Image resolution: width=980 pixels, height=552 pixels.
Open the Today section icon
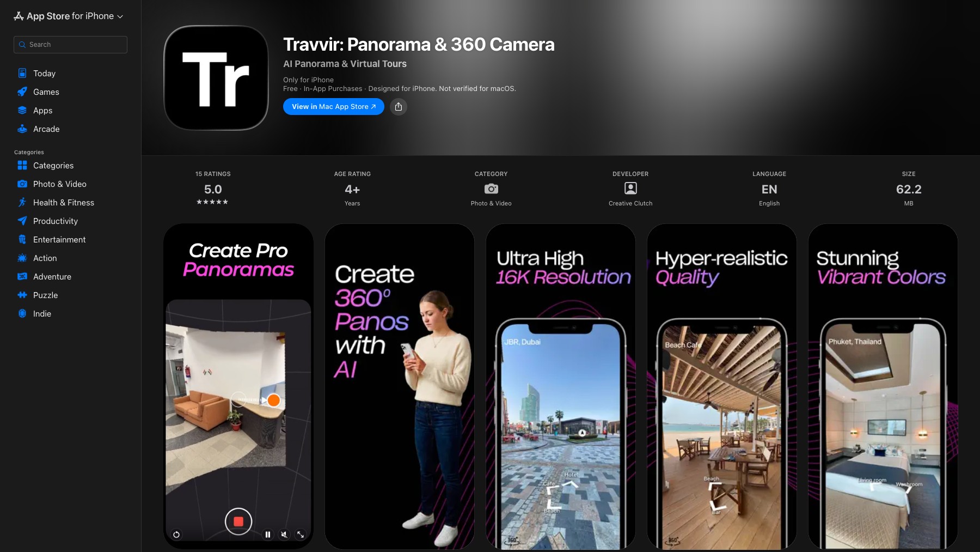[22, 73]
